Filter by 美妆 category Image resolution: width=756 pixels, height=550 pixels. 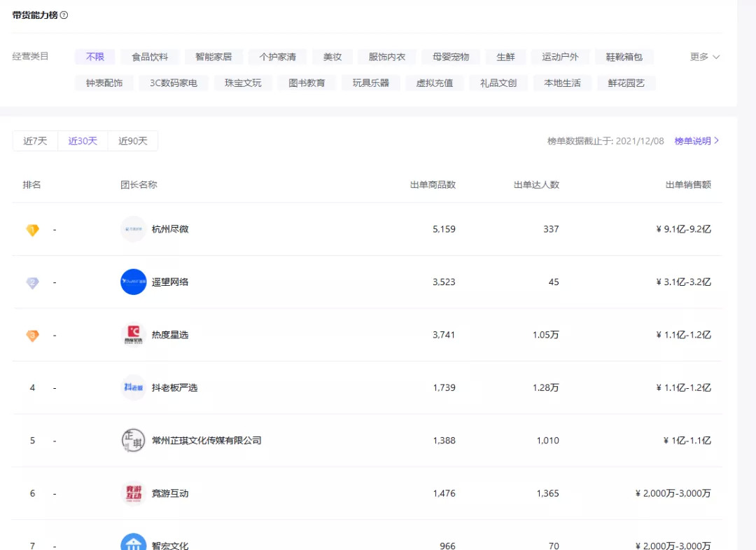pos(332,57)
